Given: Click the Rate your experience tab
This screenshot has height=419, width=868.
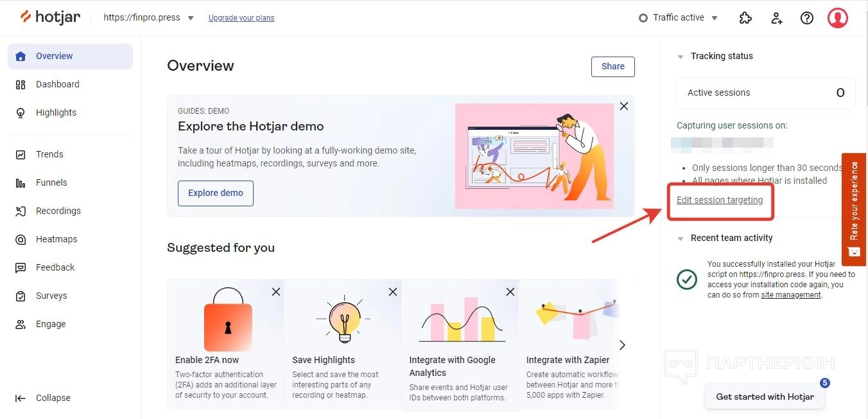Looking at the screenshot, I should click(854, 208).
